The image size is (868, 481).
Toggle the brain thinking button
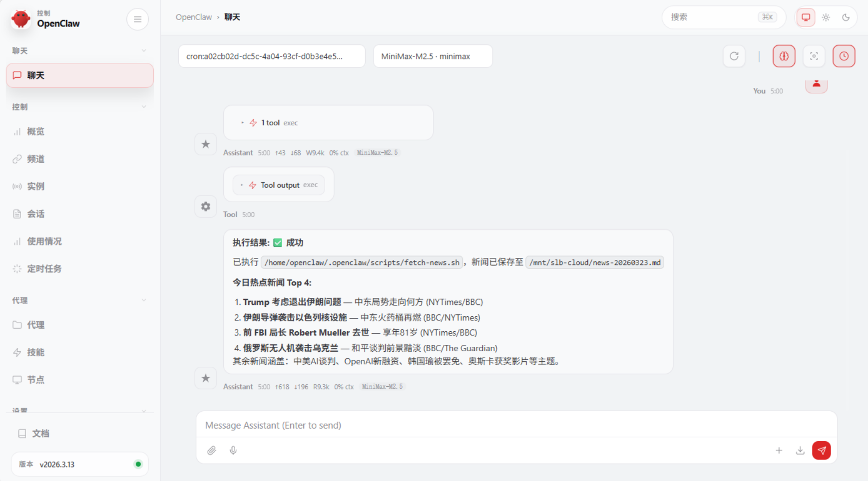(784, 56)
